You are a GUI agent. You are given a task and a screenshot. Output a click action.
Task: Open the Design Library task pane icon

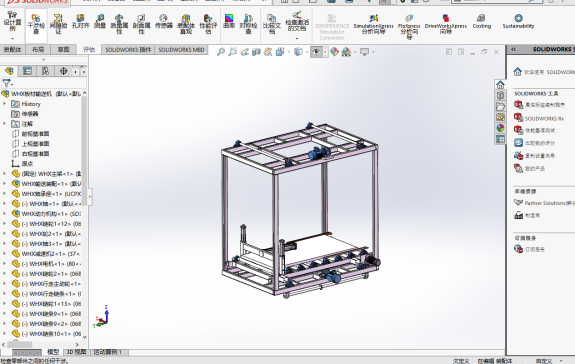pyautogui.click(x=500, y=96)
